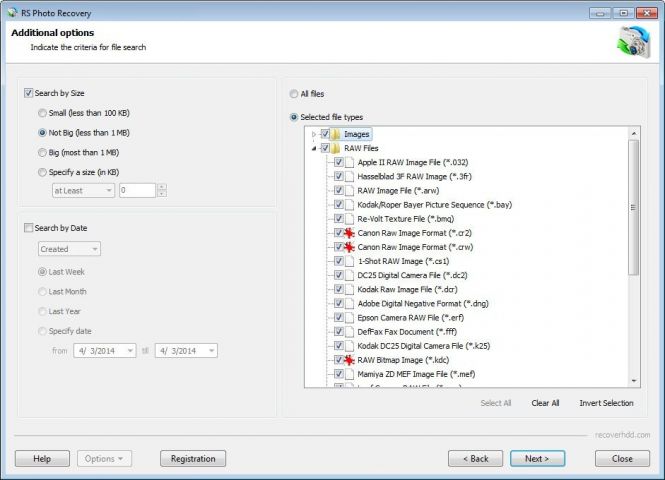Viewport: 665px width, 480px height.
Task: Click the Images folder icon
Action: point(335,134)
